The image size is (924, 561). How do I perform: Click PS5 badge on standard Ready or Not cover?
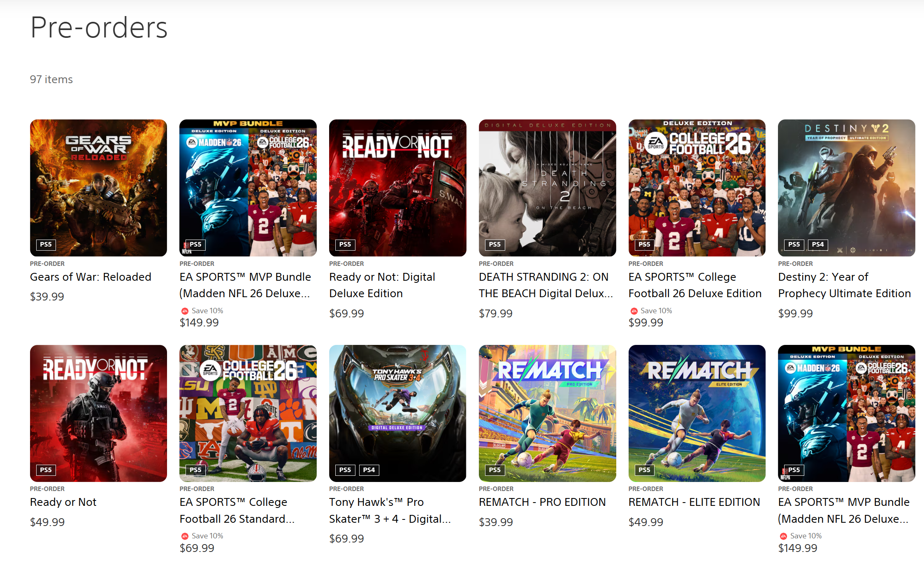pos(46,470)
